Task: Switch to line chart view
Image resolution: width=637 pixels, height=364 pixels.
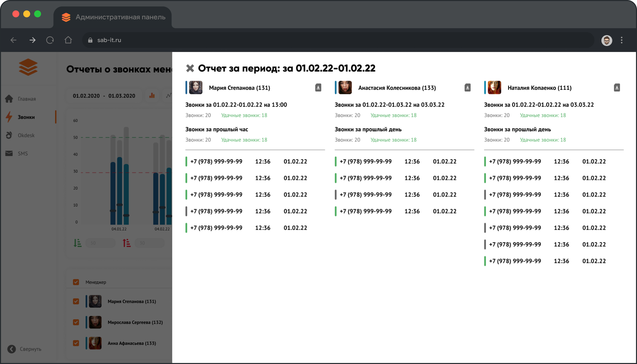Action: (x=169, y=96)
